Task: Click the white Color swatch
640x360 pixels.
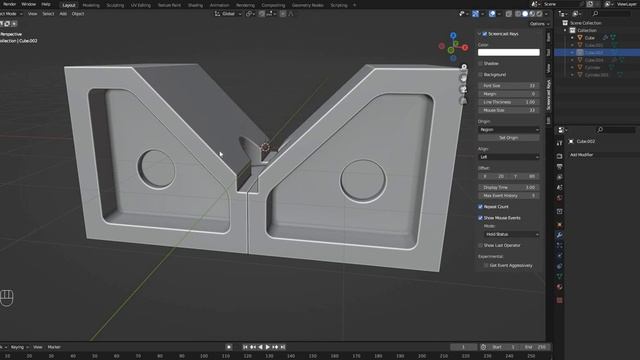Action: [x=509, y=52]
